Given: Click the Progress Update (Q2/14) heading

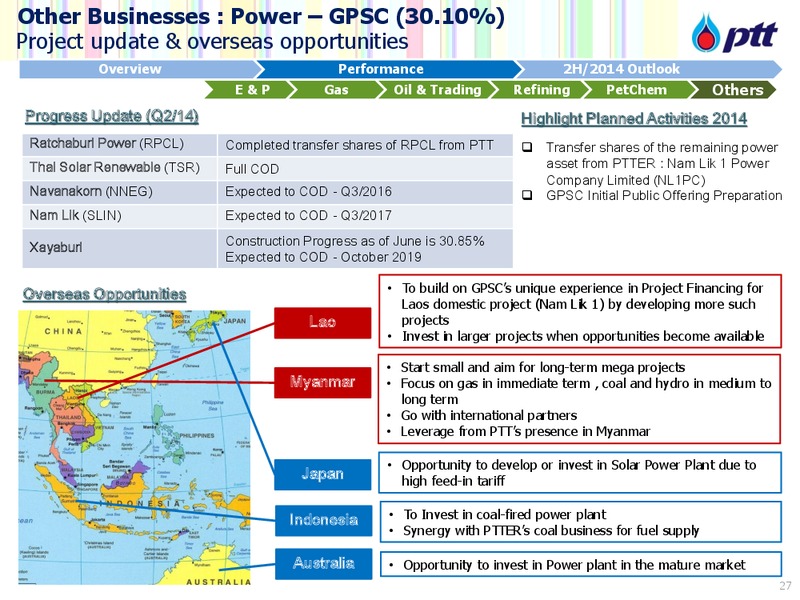Looking at the screenshot, I should [112, 116].
